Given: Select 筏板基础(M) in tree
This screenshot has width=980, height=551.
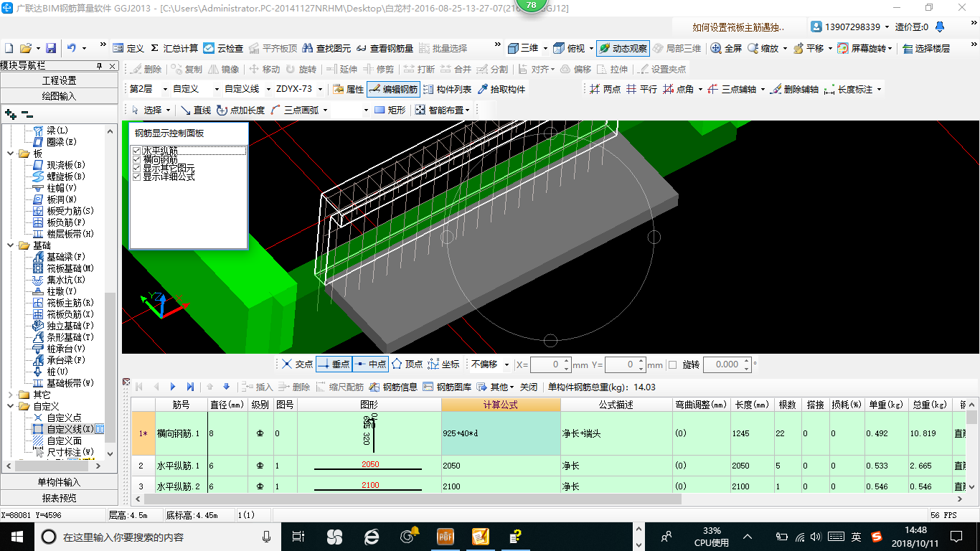Looking at the screenshot, I should click(70, 268).
